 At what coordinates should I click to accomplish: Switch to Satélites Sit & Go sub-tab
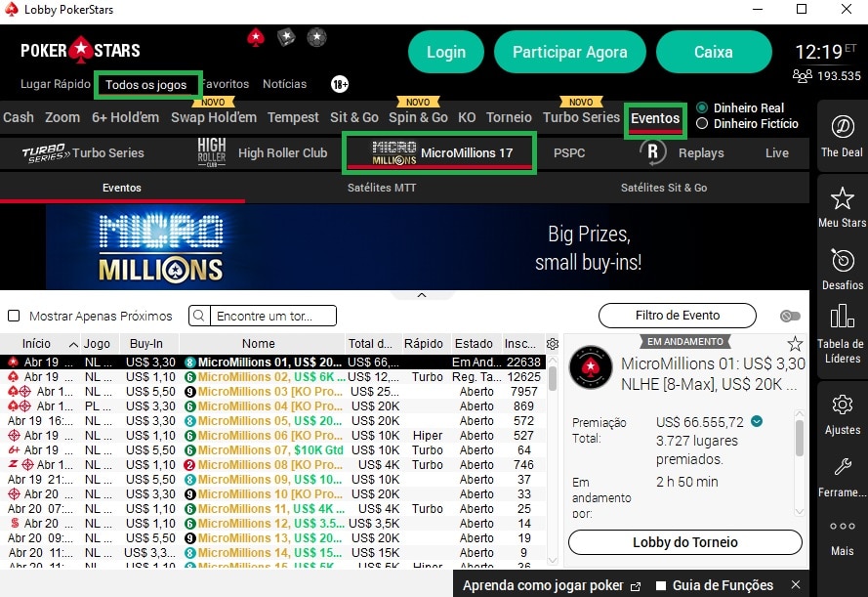point(664,188)
